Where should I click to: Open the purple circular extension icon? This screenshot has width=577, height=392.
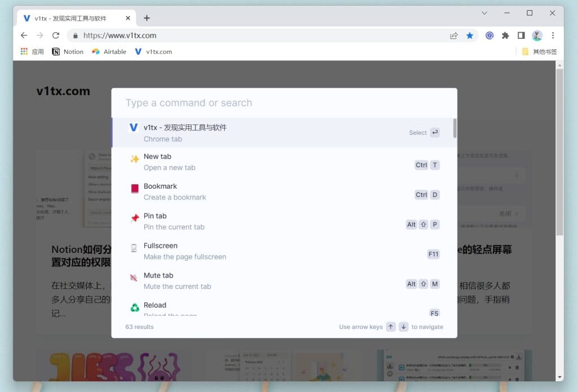click(489, 35)
